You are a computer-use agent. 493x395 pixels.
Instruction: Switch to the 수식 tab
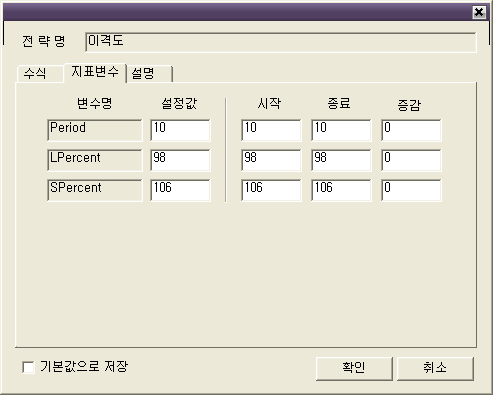point(40,73)
